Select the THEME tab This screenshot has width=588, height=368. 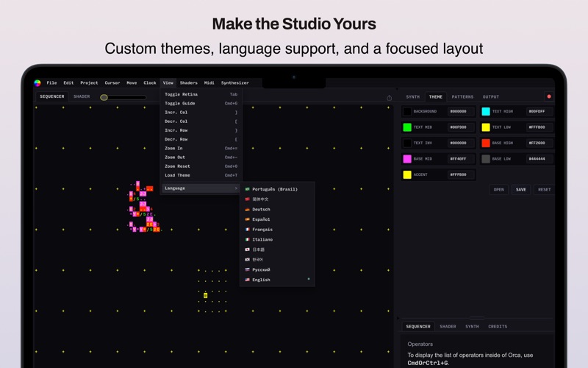[x=436, y=97]
